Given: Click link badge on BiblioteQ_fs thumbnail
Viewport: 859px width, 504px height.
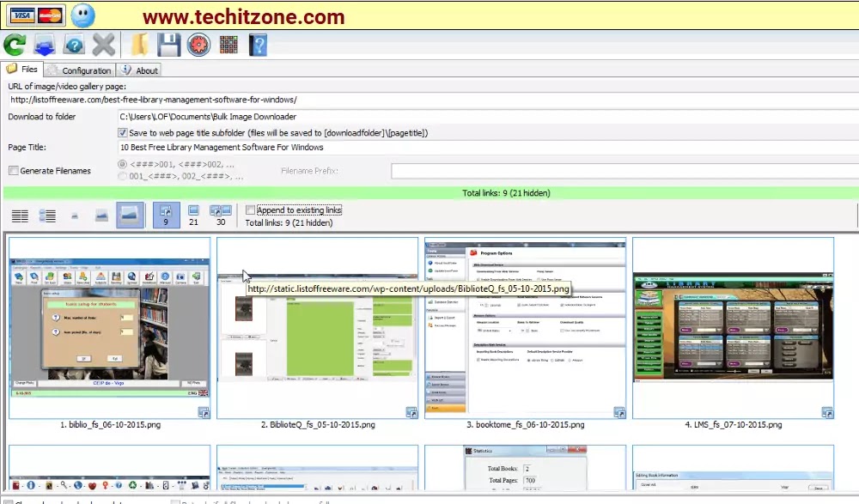Looking at the screenshot, I should point(411,413).
